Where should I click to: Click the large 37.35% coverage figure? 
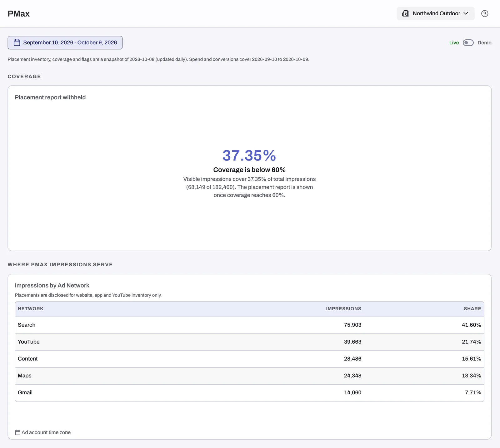pyautogui.click(x=249, y=155)
